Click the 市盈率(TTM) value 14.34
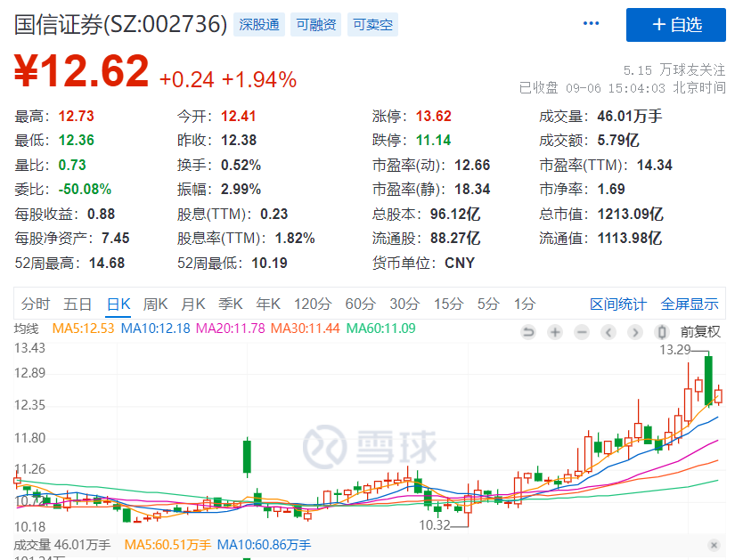Image resolution: width=743 pixels, height=560 pixels. pyautogui.click(x=655, y=165)
